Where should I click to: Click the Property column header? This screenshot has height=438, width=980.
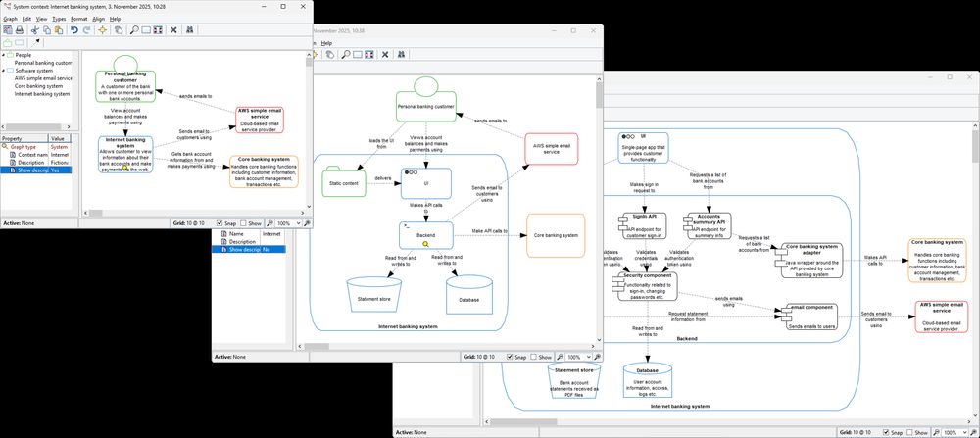pos(24,139)
